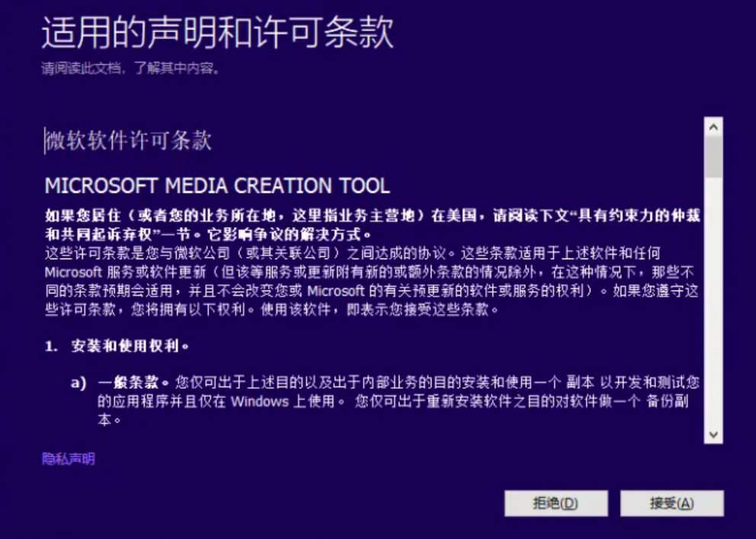
Task: Click the paragraph starting 这些许可条款是您与微软公司
Action: click(x=371, y=281)
